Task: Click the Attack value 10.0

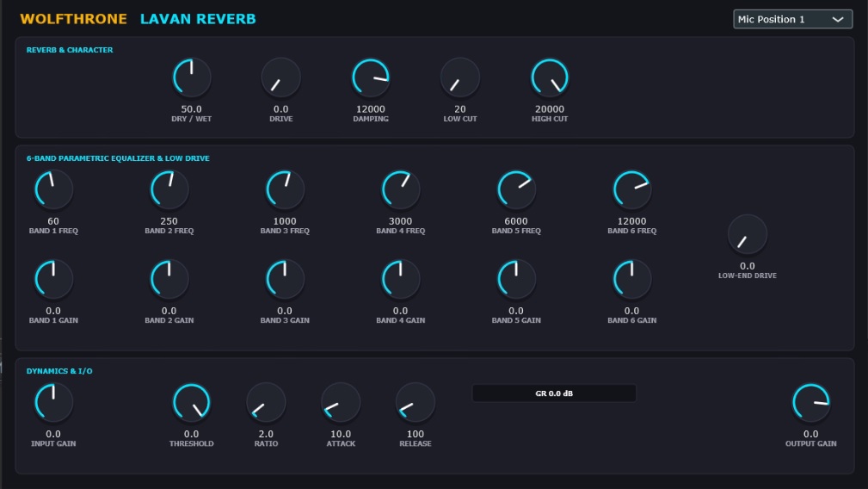Action: click(341, 434)
